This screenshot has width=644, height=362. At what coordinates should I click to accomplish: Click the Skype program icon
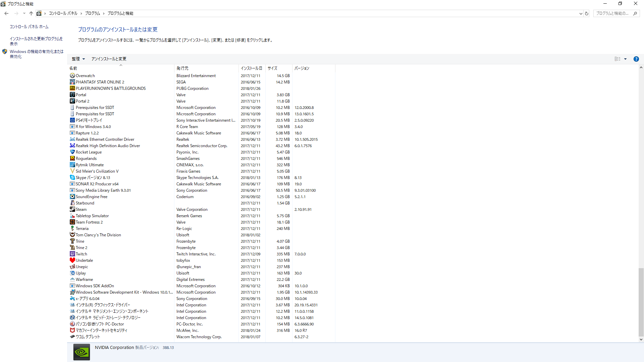tap(72, 178)
